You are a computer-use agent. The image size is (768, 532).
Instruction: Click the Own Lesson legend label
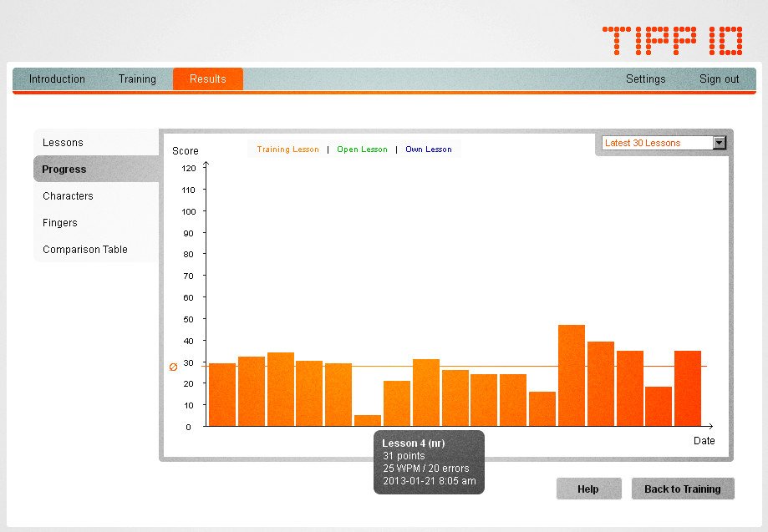(x=429, y=149)
